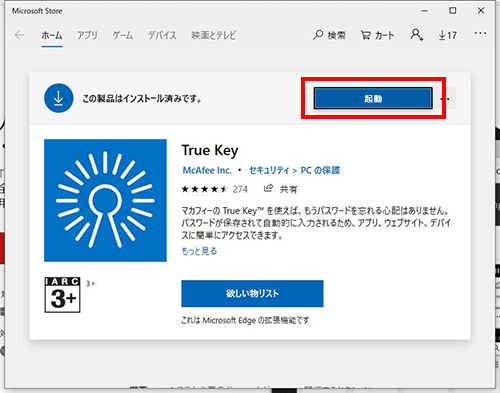Share the app via 共有
This screenshot has width=500, height=393.
click(280, 189)
